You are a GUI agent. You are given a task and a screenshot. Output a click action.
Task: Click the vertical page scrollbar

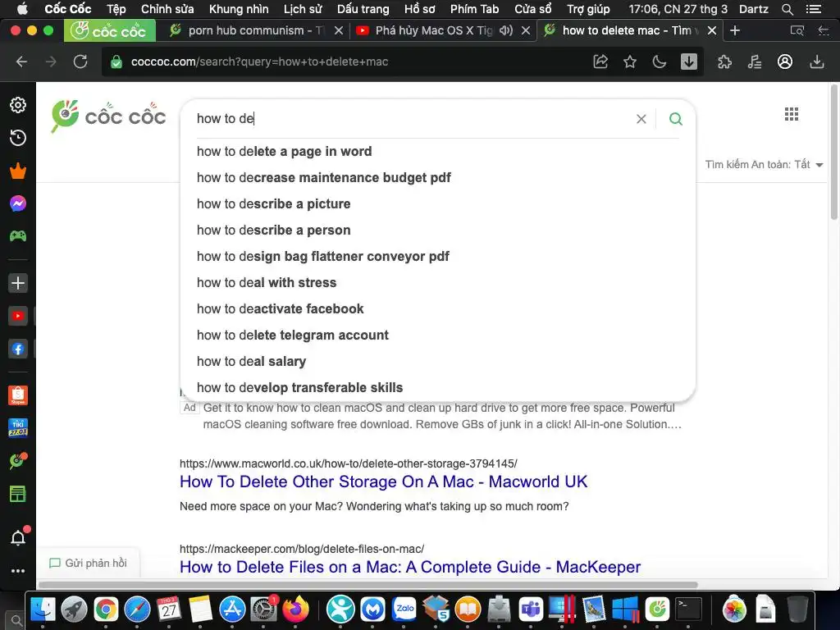click(x=834, y=153)
